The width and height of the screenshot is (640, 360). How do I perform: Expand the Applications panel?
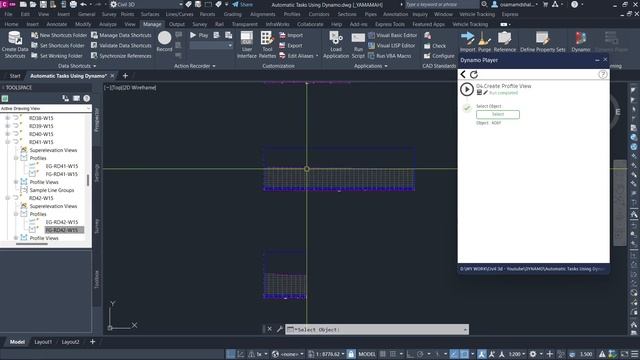pyautogui.click(x=371, y=66)
